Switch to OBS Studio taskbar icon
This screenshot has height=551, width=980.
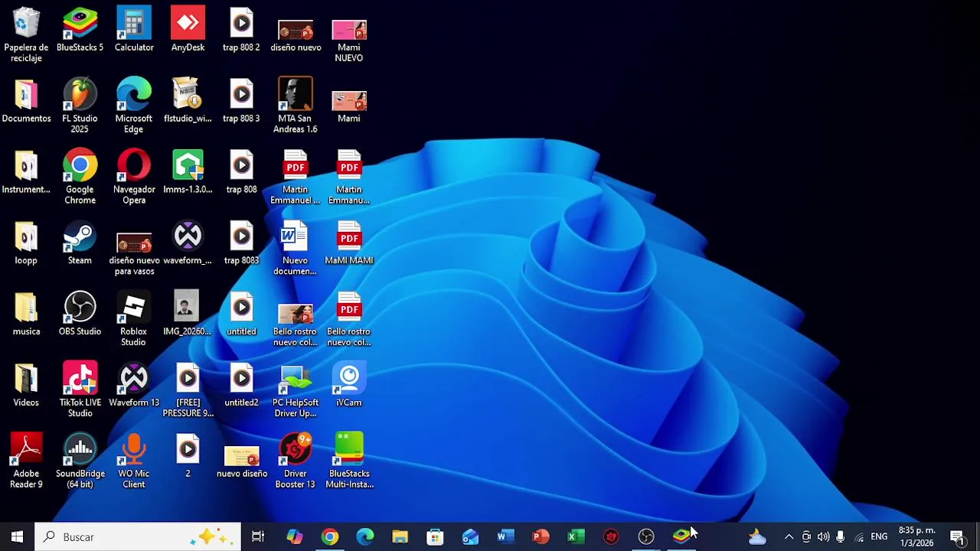click(x=646, y=537)
